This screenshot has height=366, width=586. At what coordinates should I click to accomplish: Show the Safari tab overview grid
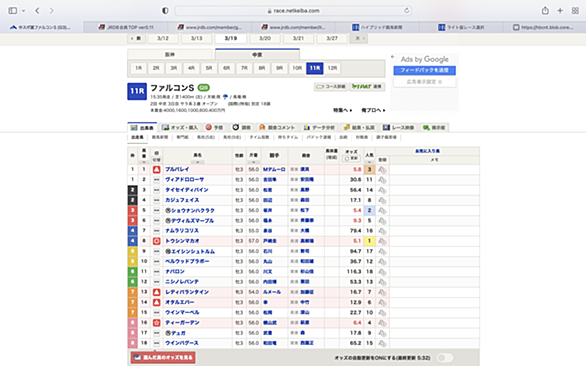(x=575, y=10)
